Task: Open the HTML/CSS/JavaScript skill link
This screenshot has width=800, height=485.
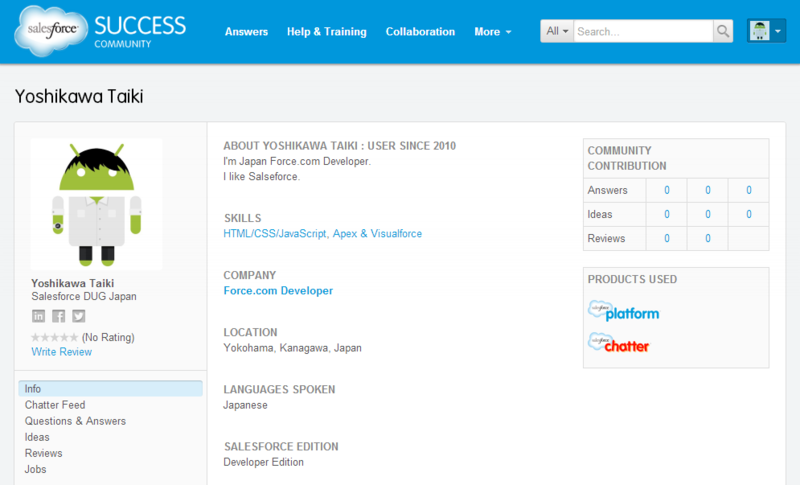Action: point(274,234)
